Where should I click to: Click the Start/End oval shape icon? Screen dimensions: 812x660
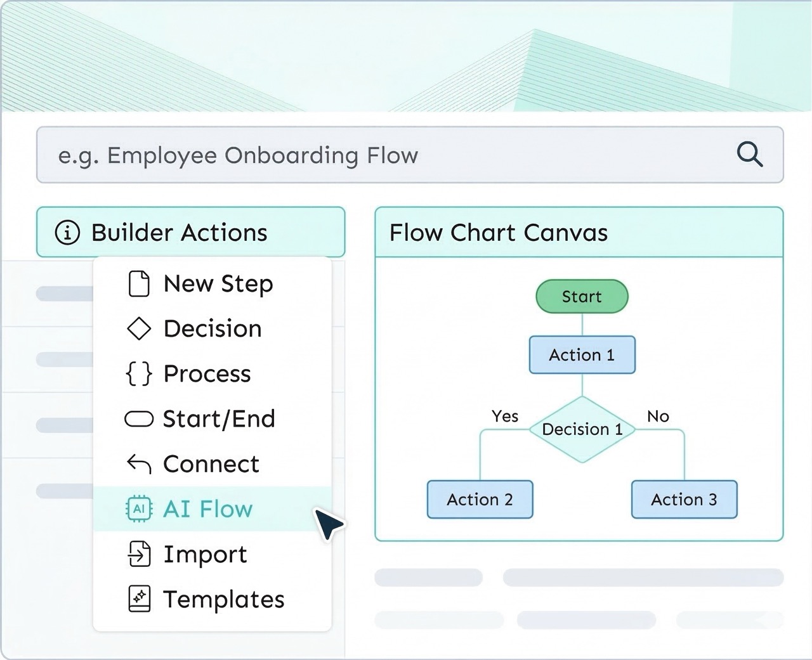(138, 418)
